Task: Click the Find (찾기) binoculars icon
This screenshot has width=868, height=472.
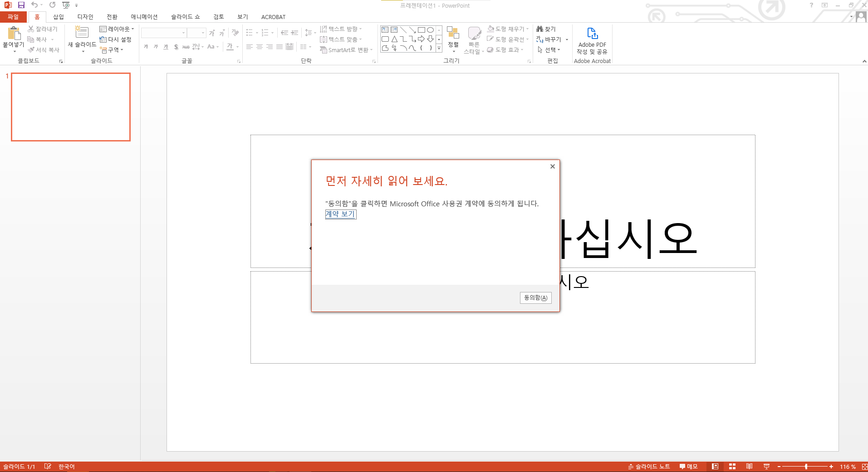Action: click(x=539, y=29)
